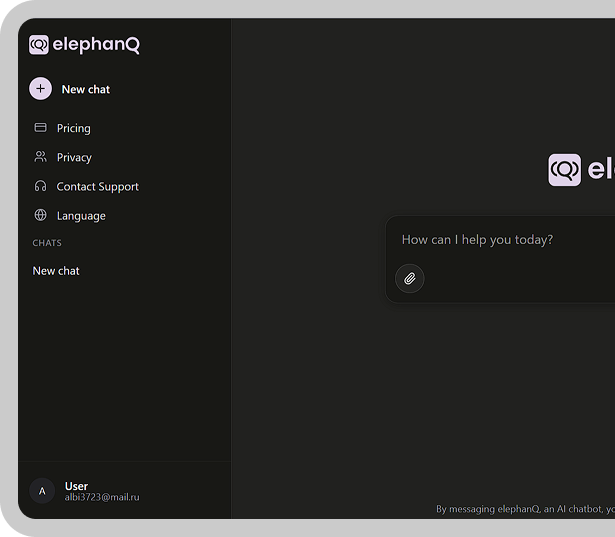Click the elephanQ brand name in sidebar
This screenshot has width=615, height=537.
click(97, 45)
